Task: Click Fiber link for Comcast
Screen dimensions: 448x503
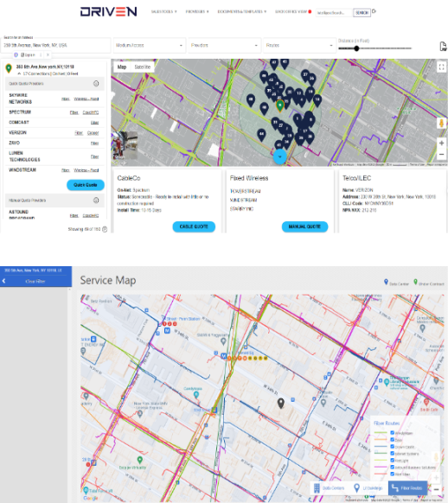Action: pos(94,123)
